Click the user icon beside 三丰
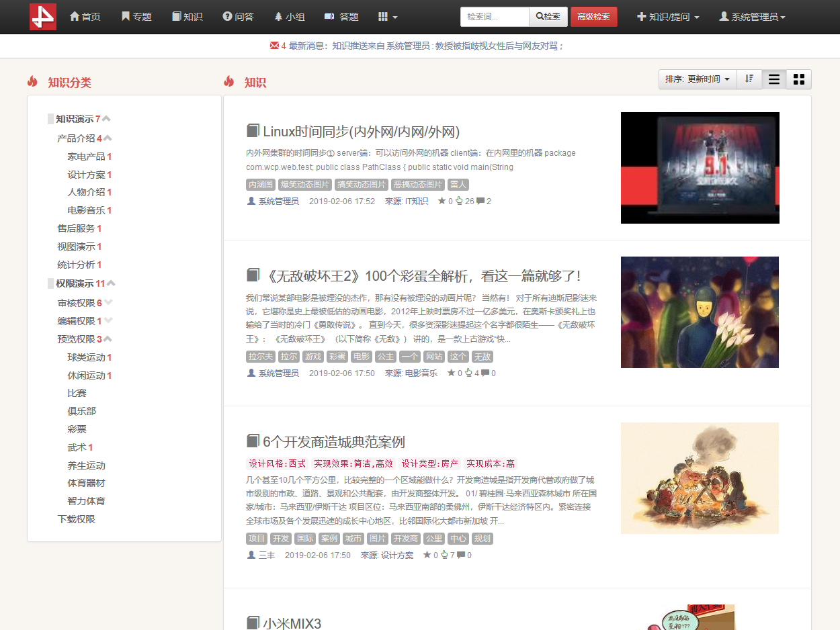The width and height of the screenshot is (840, 630). pos(251,555)
